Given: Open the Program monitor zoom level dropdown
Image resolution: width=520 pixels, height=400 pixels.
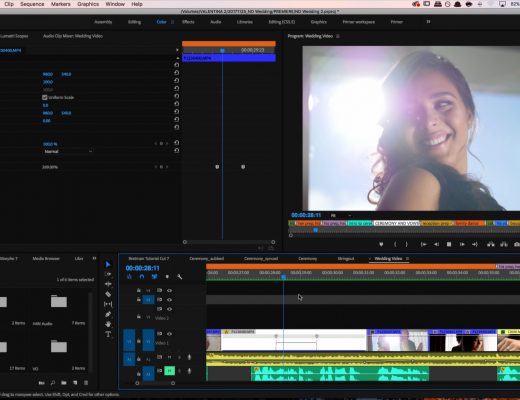Looking at the screenshot, I should point(340,215).
